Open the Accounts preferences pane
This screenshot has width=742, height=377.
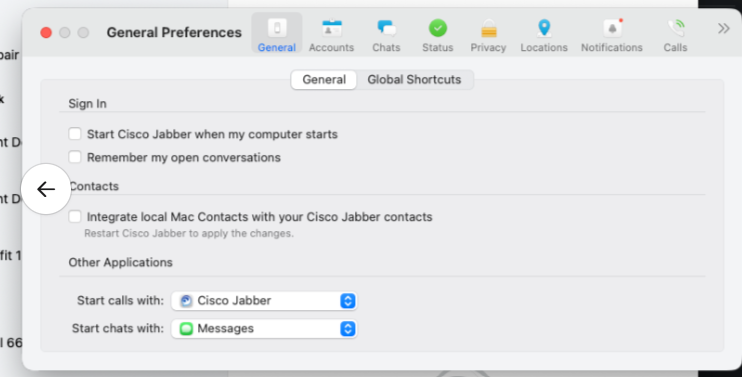(331, 34)
